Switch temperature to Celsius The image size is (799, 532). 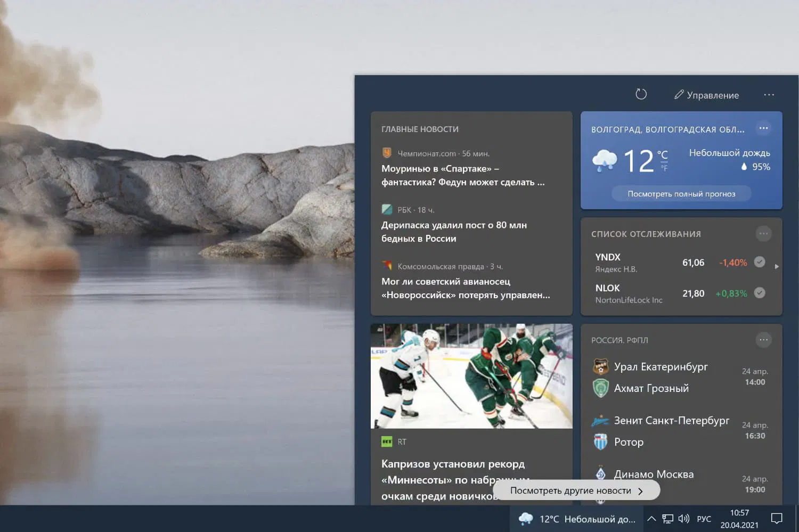click(x=663, y=154)
